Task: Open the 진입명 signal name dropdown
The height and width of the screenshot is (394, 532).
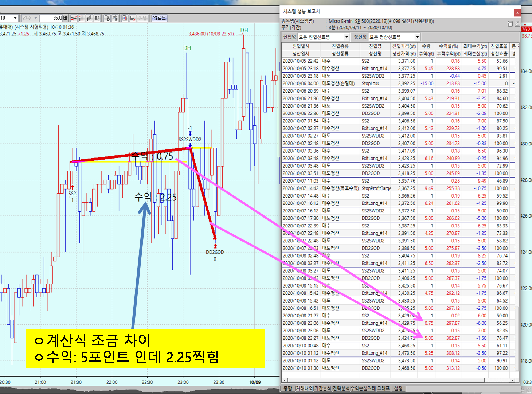Action: point(347,37)
